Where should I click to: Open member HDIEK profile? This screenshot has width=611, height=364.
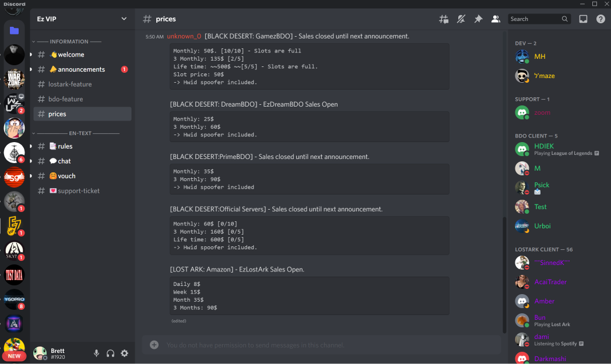coord(558,149)
